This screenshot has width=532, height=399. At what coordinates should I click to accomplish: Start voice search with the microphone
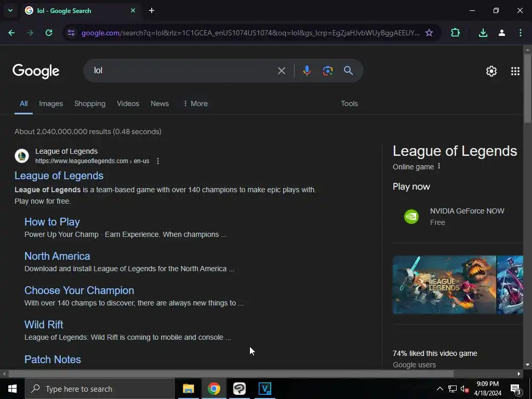pos(307,71)
